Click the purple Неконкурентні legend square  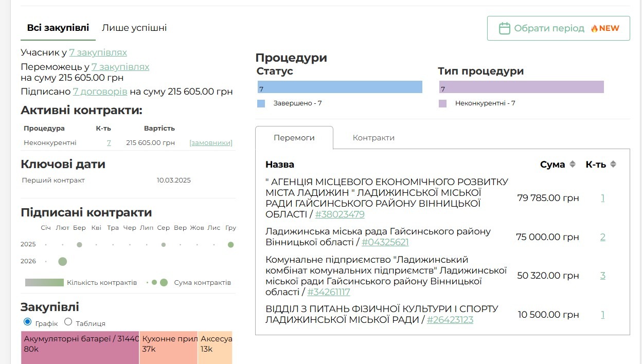click(x=442, y=103)
